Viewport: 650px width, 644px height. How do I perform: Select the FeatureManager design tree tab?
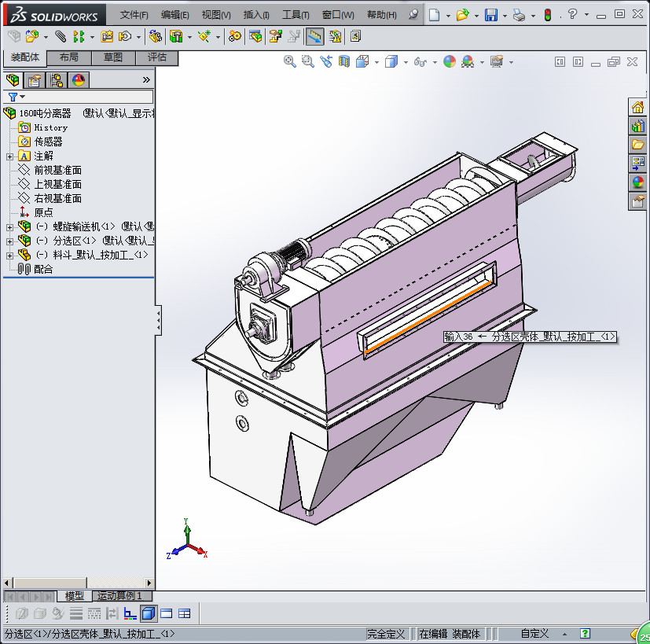pyautogui.click(x=13, y=80)
